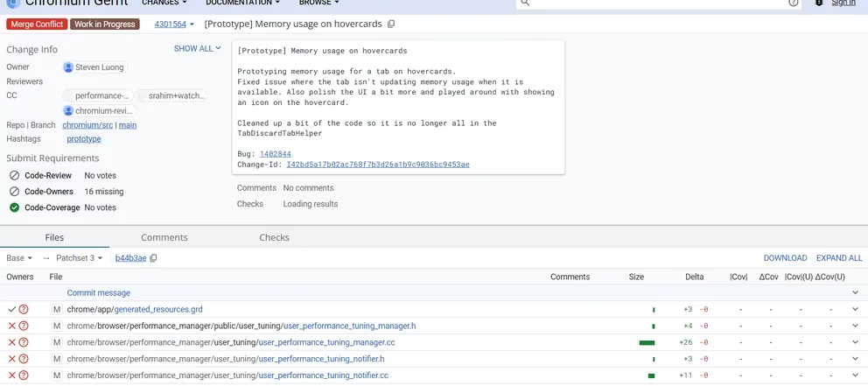Image resolution: width=868 pixels, height=386 pixels.
Task: Click Steven Luong's avatar icon
Action: [68, 67]
